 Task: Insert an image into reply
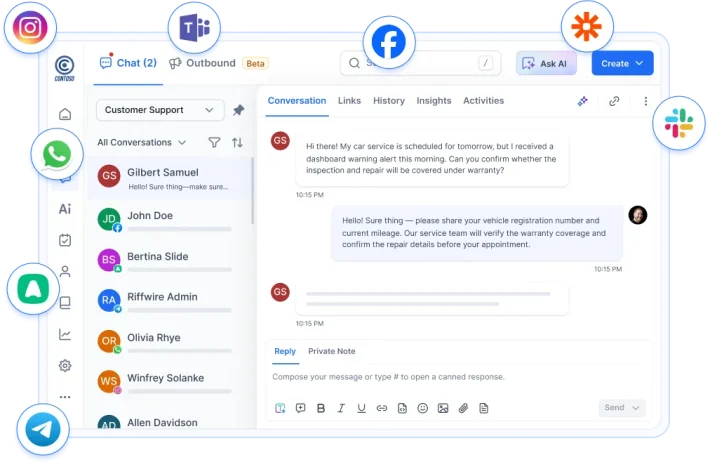tap(443, 408)
